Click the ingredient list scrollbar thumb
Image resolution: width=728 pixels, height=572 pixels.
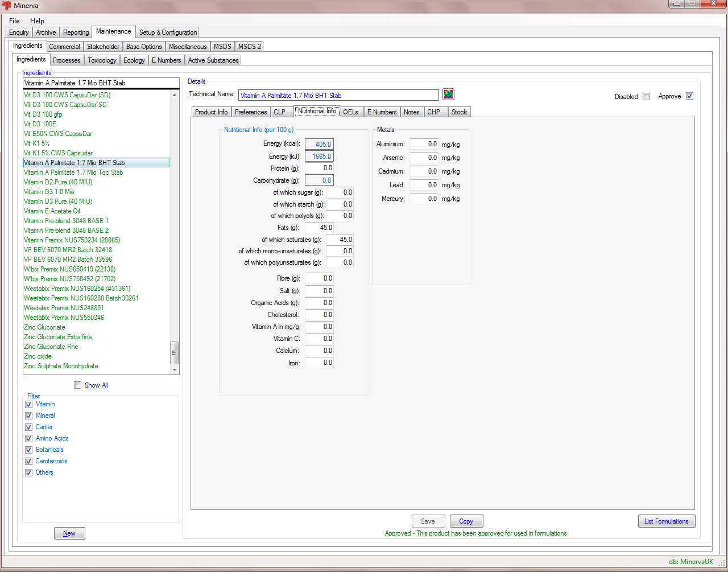[175, 353]
